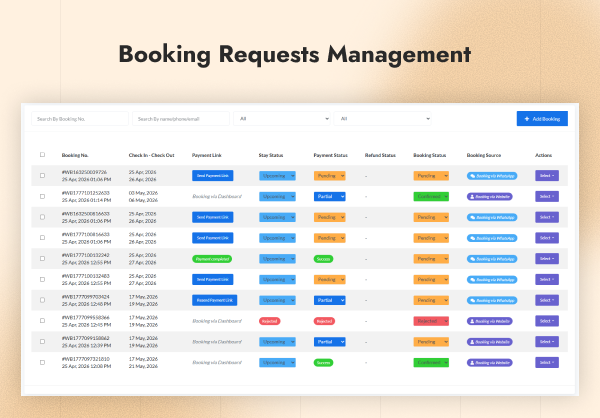Select the checkbox for booking #WB1777100132242
Image resolution: width=600 pixels, height=418 pixels.
click(x=42, y=259)
